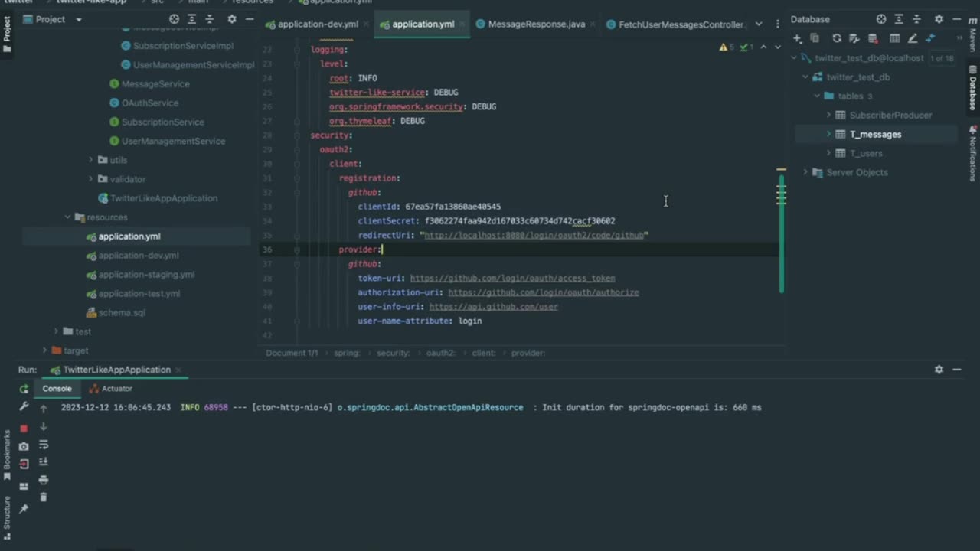Collapse the resources folder

pos(67,217)
